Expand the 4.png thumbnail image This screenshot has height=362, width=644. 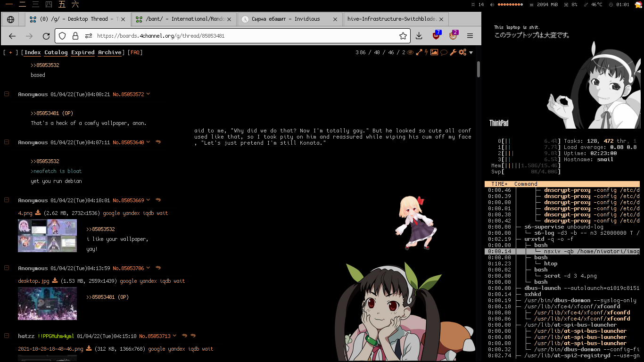(x=47, y=236)
